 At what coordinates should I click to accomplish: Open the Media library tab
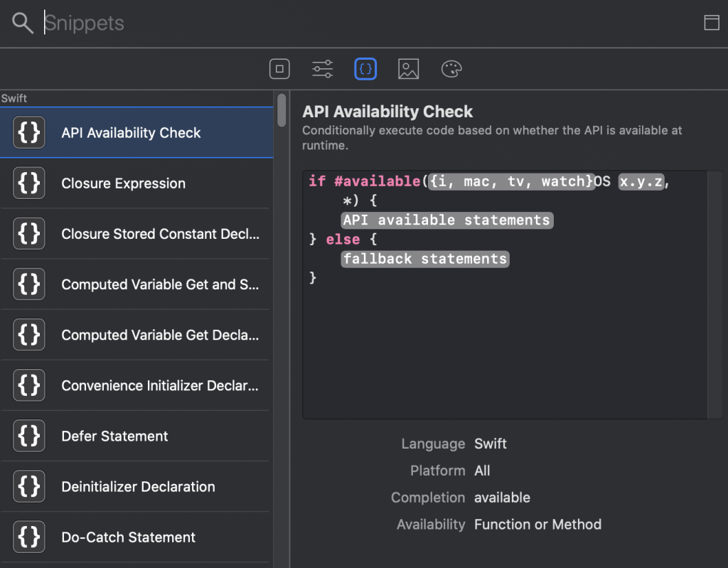pos(408,69)
